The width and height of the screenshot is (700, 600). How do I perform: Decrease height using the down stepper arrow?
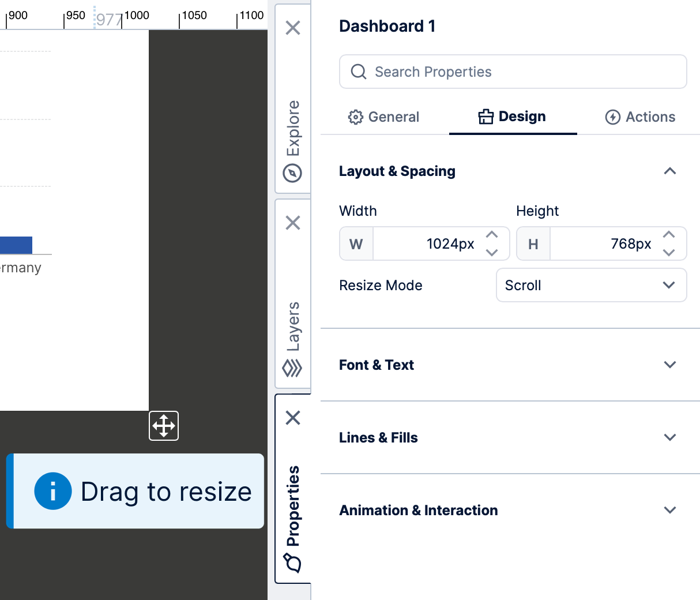point(669,253)
